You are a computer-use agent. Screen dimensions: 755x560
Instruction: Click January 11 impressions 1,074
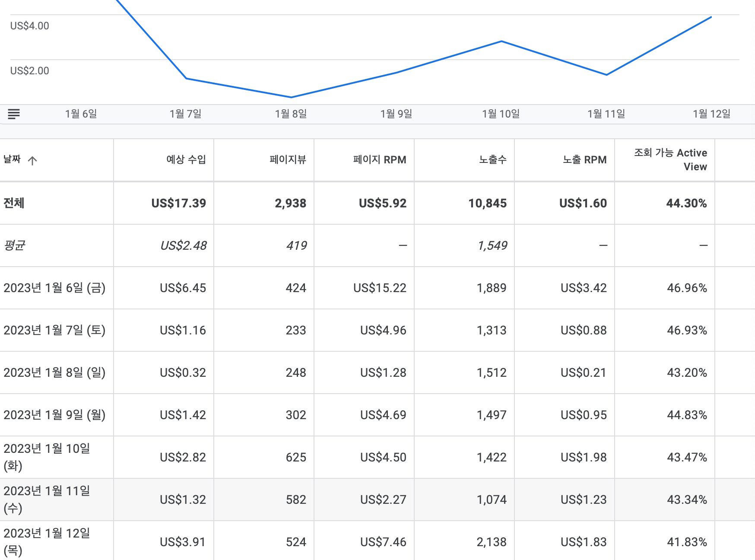[x=492, y=500]
